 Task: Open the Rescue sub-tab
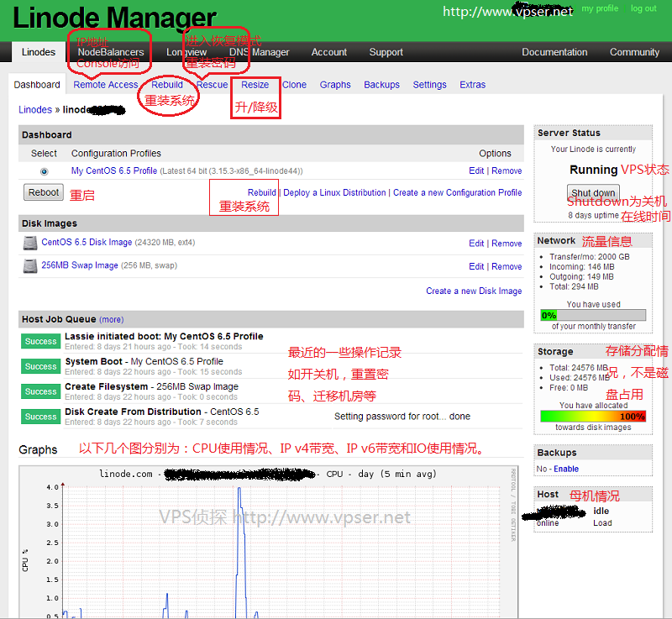[213, 85]
